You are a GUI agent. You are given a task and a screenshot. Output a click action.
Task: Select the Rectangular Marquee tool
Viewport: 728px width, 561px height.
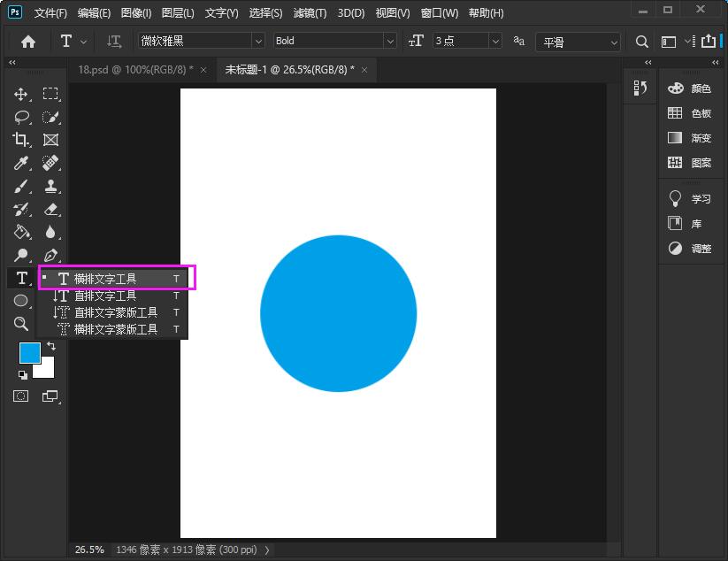click(50, 95)
